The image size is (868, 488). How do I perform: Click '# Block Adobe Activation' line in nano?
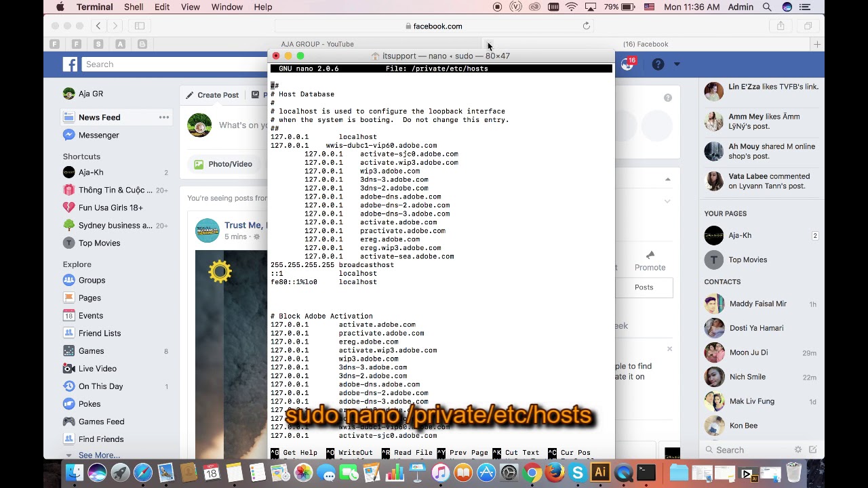321,316
